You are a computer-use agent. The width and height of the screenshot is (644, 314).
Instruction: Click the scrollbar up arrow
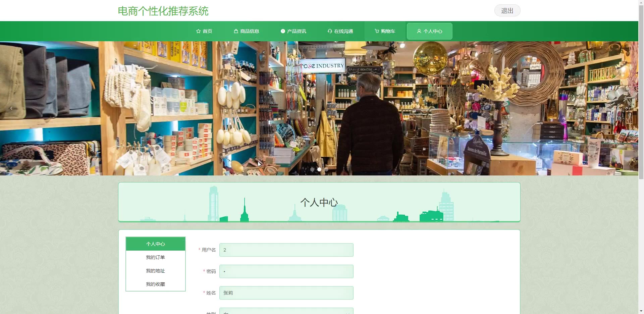tap(641, 3)
